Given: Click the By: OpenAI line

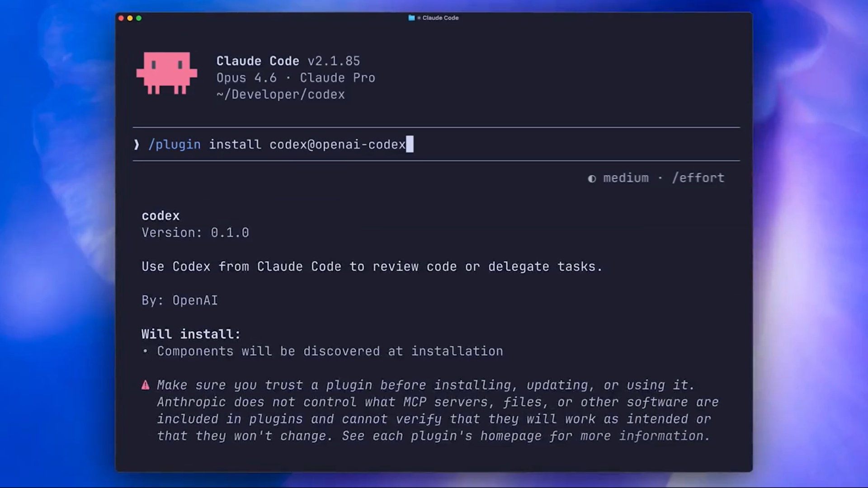Looking at the screenshot, I should pos(179,300).
